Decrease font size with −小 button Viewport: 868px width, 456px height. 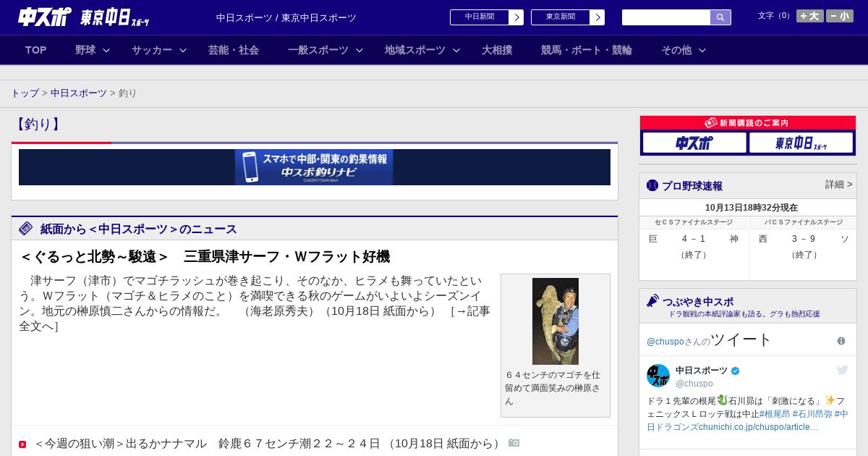840,16
